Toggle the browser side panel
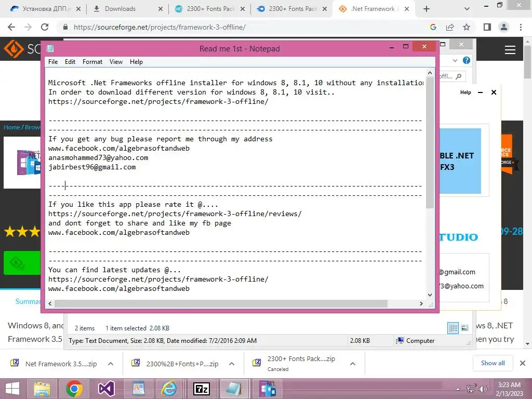Image resolution: width=532 pixels, height=399 pixels. [x=487, y=27]
